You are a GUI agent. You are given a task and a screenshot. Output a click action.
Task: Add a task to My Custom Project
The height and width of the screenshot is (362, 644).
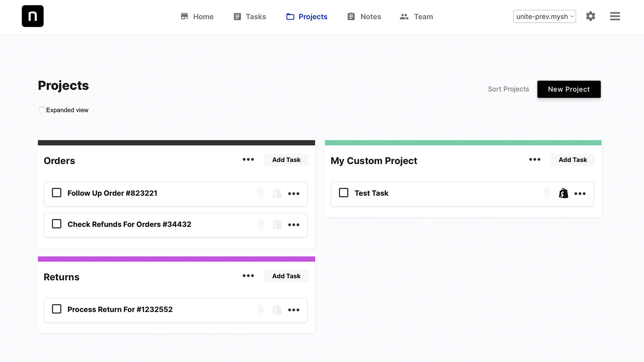pos(572,160)
